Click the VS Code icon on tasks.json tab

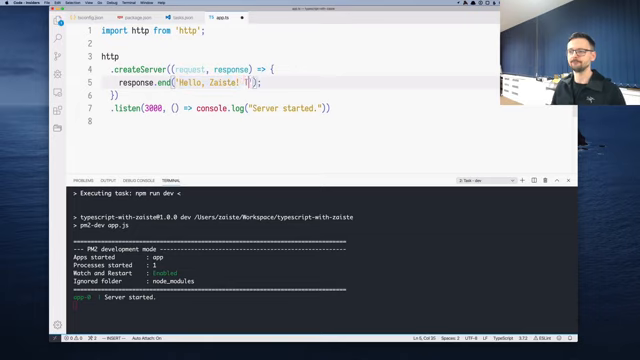point(168,18)
